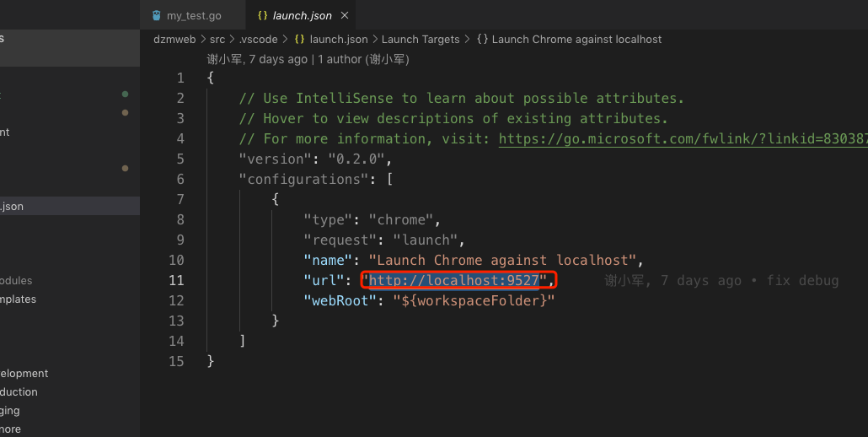This screenshot has width=868, height=437.
Task: Click the "chrome" value text
Action: pyautogui.click(x=401, y=220)
